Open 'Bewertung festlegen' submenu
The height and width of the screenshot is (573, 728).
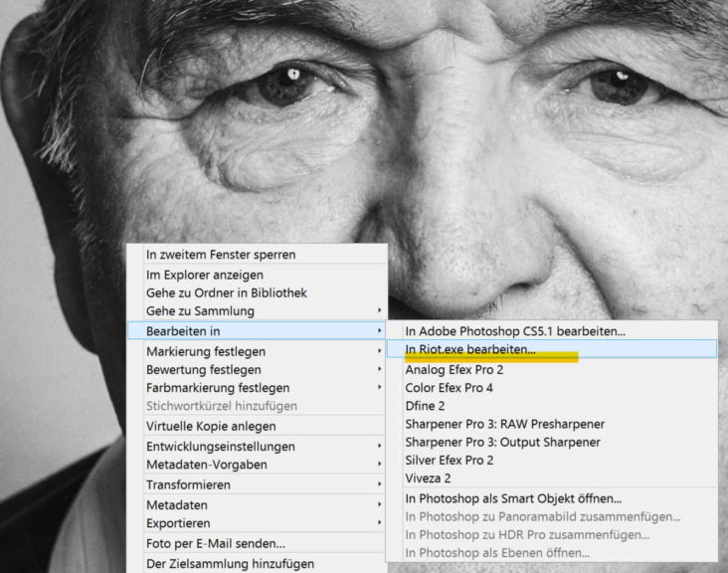coord(257,370)
